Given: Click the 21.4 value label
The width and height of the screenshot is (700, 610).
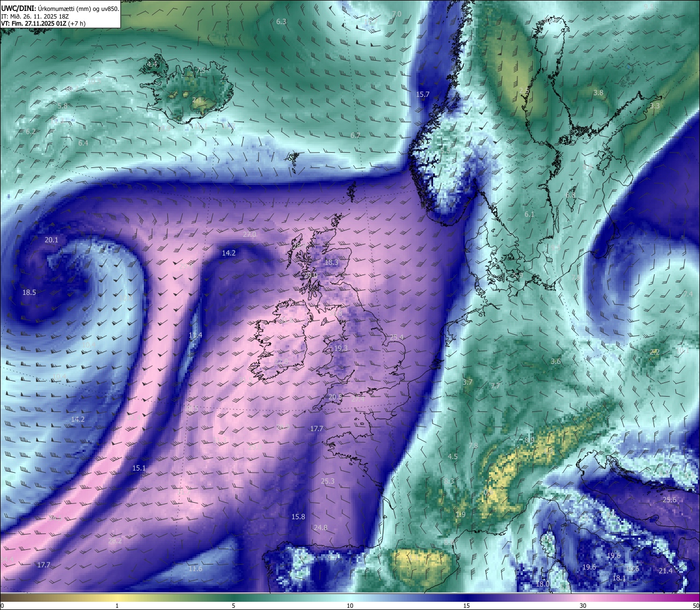Looking at the screenshot, I should [x=666, y=571].
